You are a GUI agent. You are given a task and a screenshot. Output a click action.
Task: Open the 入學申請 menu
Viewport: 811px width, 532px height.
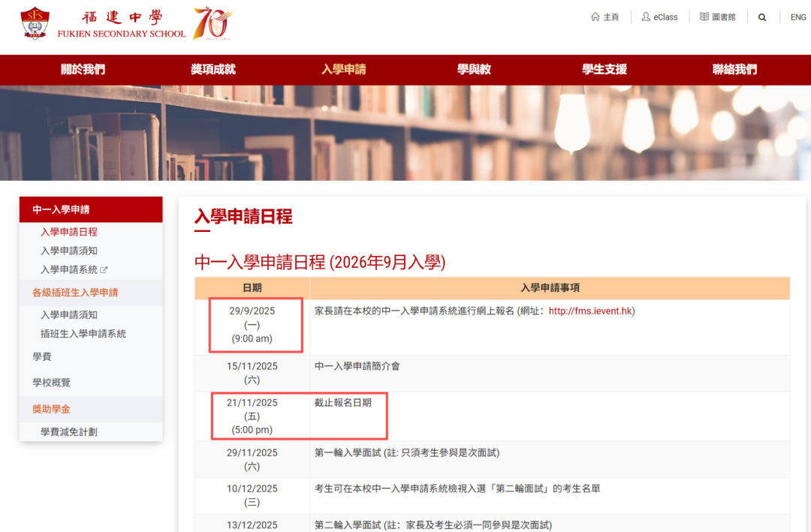click(343, 69)
